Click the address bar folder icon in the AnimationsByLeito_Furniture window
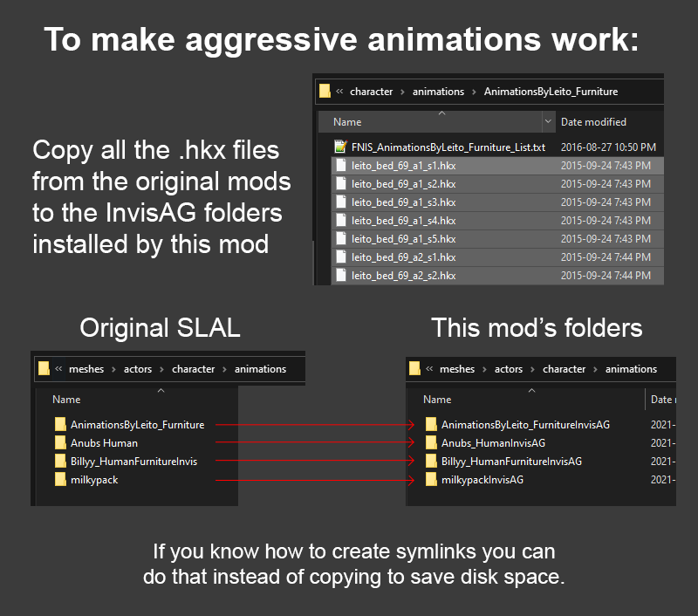The image size is (698, 616). click(x=325, y=91)
